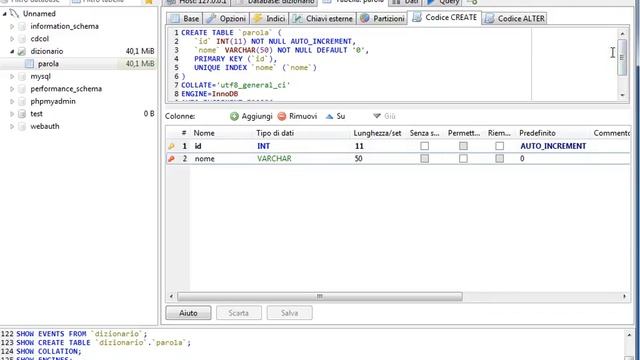Click the information_schema database icon

[22, 26]
